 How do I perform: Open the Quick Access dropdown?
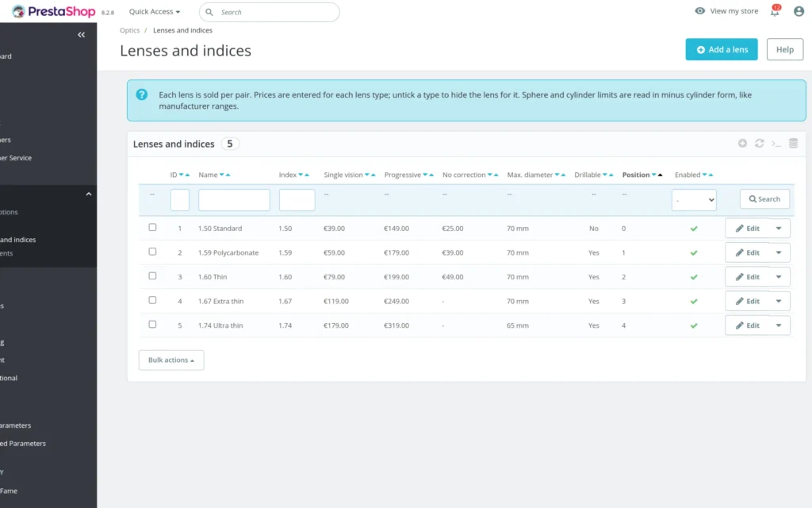click(155, 11)
